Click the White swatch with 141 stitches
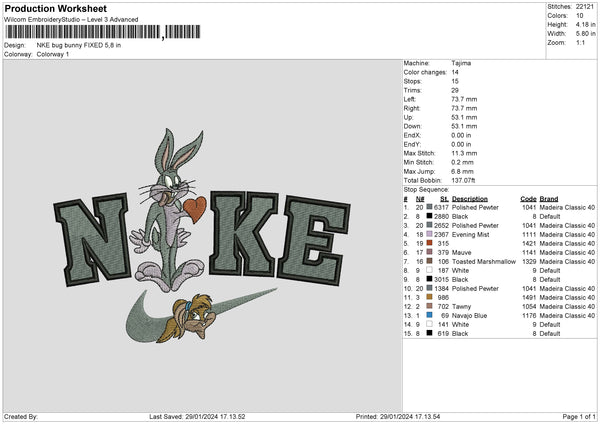This screenshot has width=600, height=424. point(429,324)
